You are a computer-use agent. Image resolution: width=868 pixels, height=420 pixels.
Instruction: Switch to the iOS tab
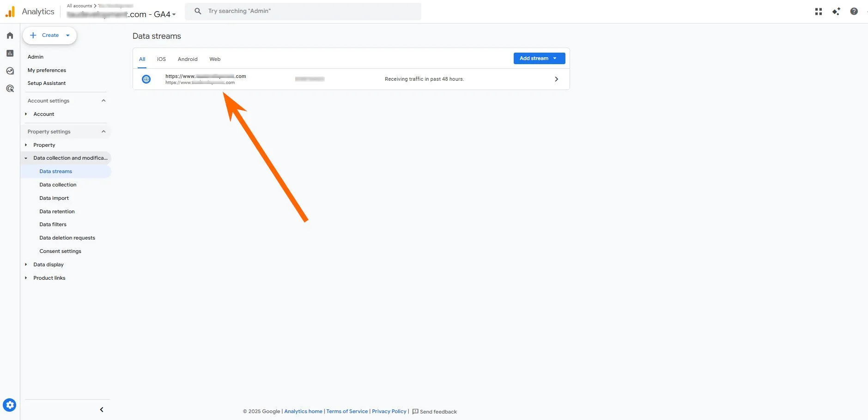(x=161, y=59)
